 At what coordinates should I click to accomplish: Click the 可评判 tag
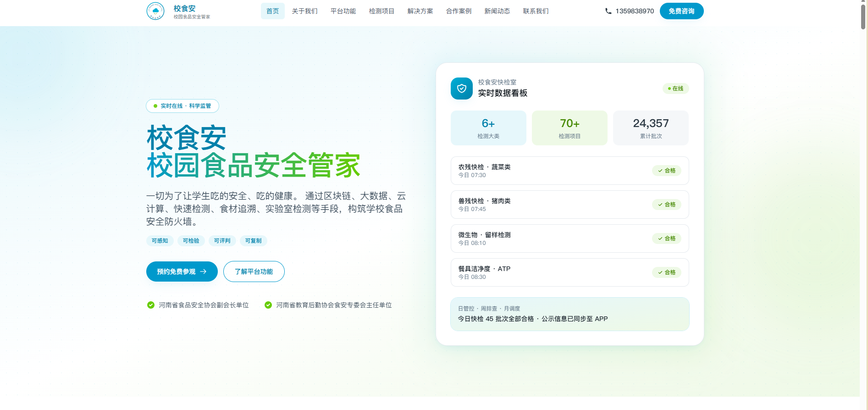pos(222,241)
